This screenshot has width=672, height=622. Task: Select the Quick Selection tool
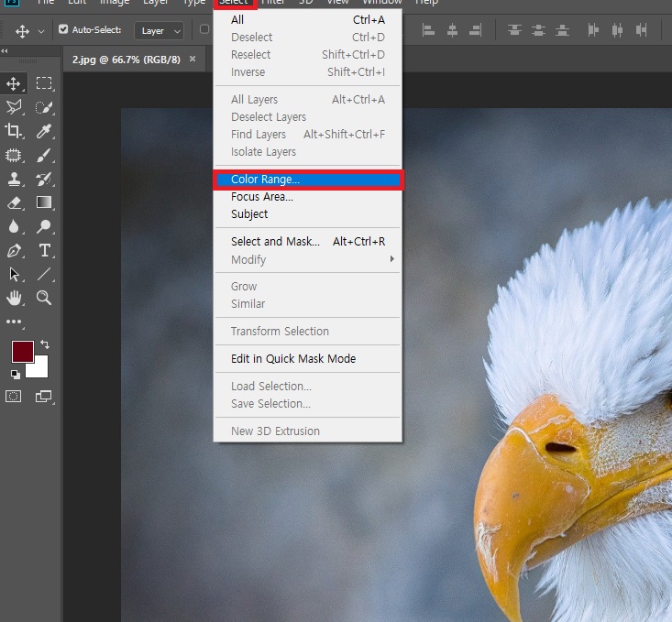click(44, 107)
